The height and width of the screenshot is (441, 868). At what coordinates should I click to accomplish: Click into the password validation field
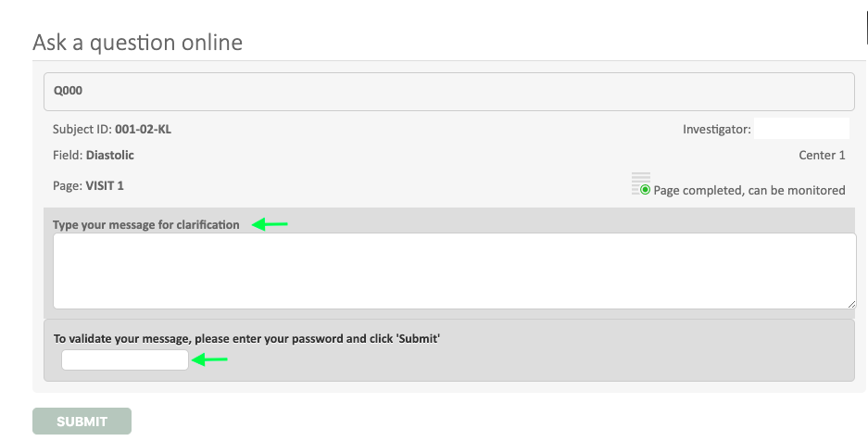tap(125, 360)
